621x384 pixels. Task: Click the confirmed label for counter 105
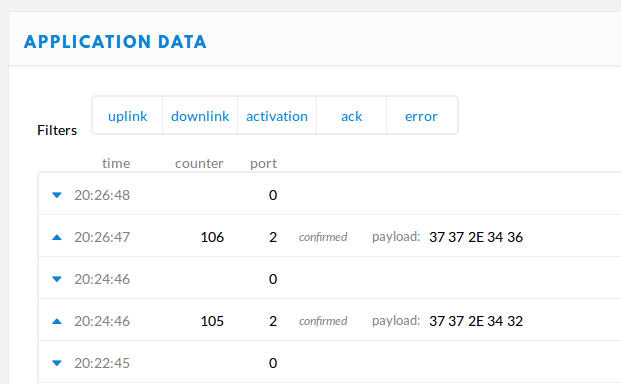click(323, 321)
